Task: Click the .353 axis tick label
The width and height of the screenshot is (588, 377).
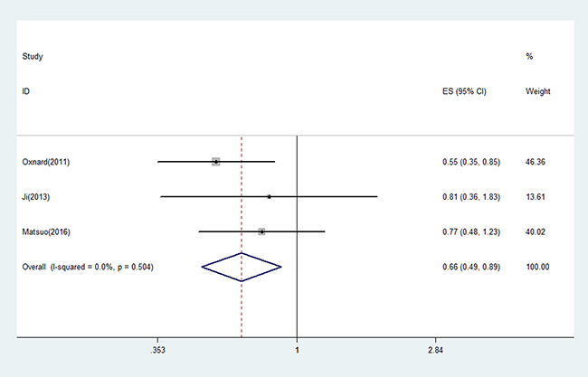Action: (157, 350)
